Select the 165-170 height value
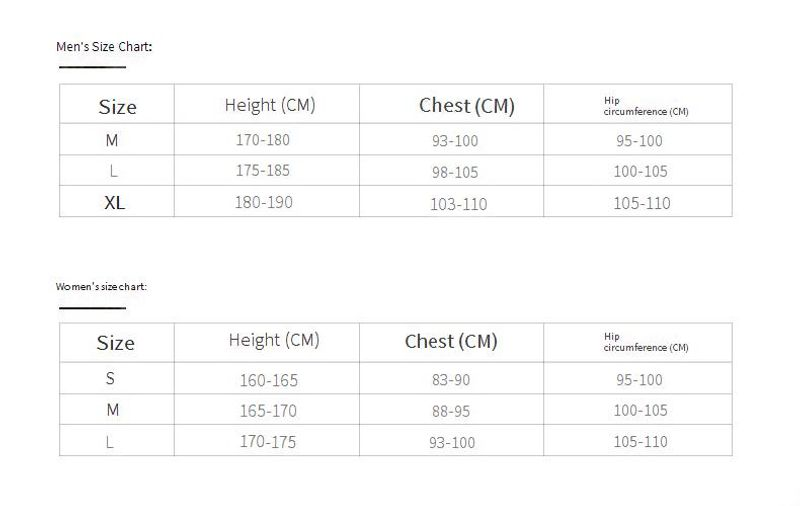 click(268, 410)
